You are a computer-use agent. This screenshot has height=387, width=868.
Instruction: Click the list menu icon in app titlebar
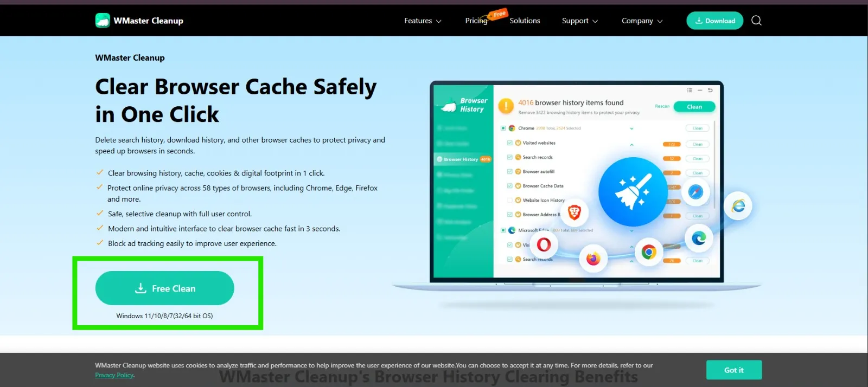690,91
